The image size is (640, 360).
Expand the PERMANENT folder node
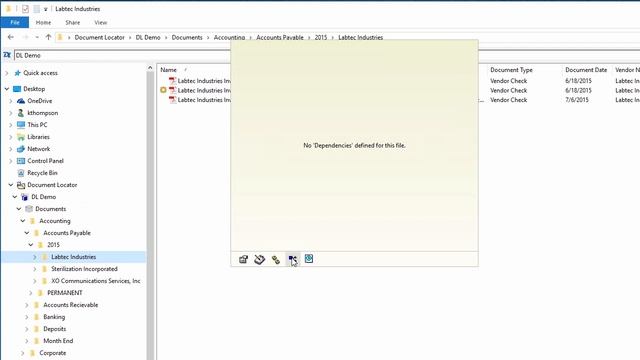tap(31, 293)
